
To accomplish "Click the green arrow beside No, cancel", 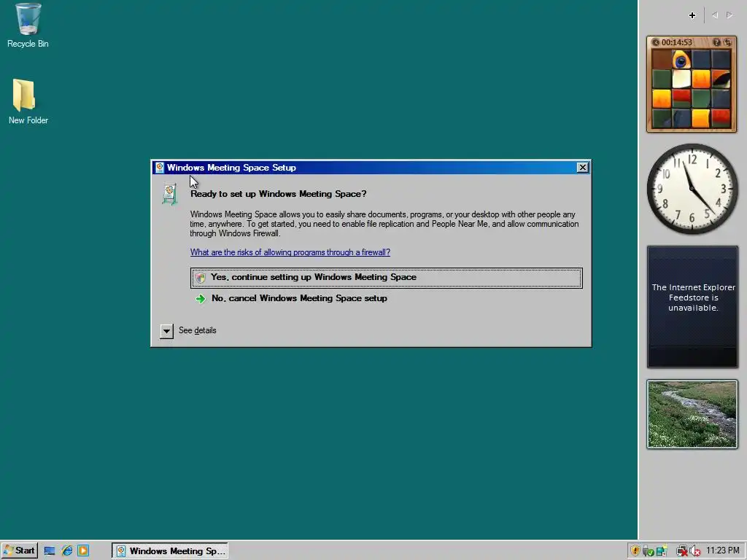I will (201, 298).
